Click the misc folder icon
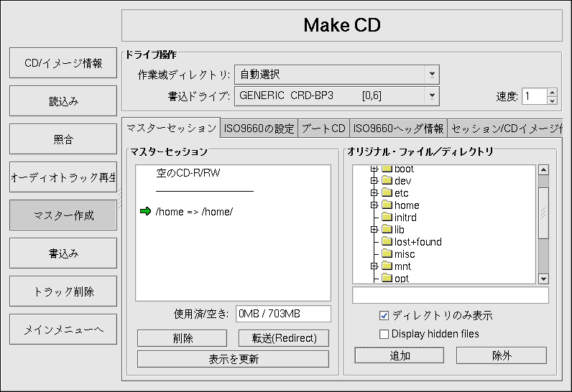Image resolution: width=572 pixels, height=392 pixels. (387, 254)
